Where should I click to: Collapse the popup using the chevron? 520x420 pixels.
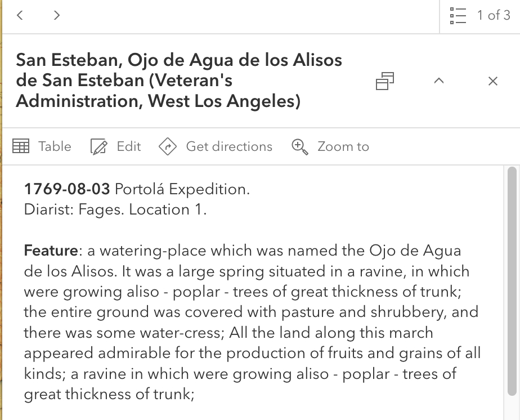point(439,81)
